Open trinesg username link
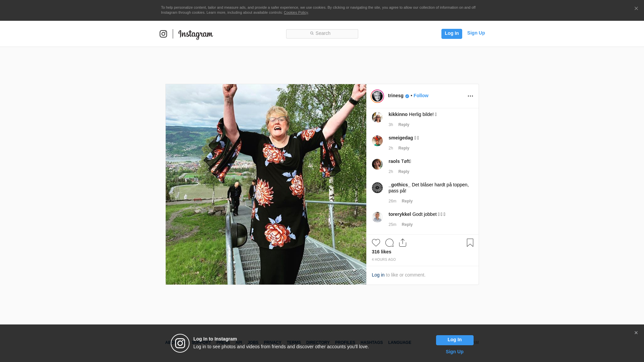 (x=396, y=96)
